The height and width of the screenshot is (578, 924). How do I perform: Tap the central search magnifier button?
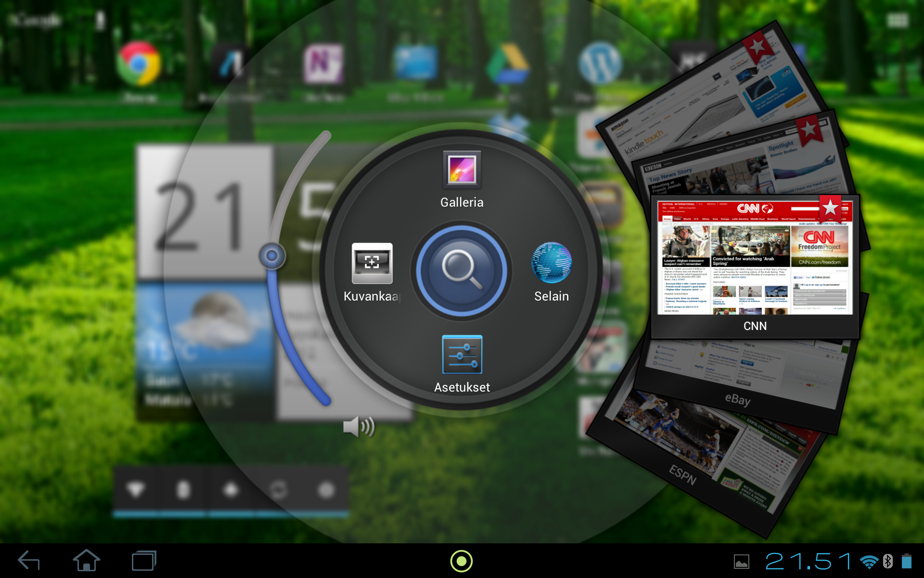[x=462, y=271]
